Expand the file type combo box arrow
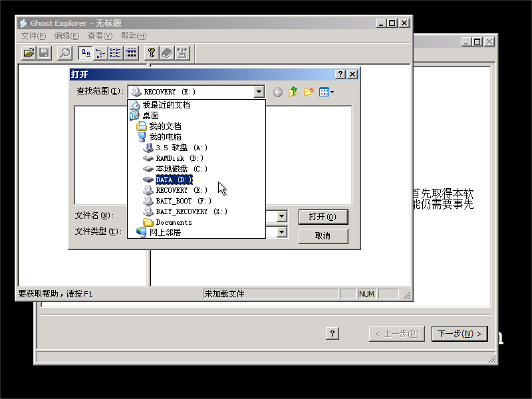Image resolution: width=532 pixels, height=399 pixels. tap(281, 232)
